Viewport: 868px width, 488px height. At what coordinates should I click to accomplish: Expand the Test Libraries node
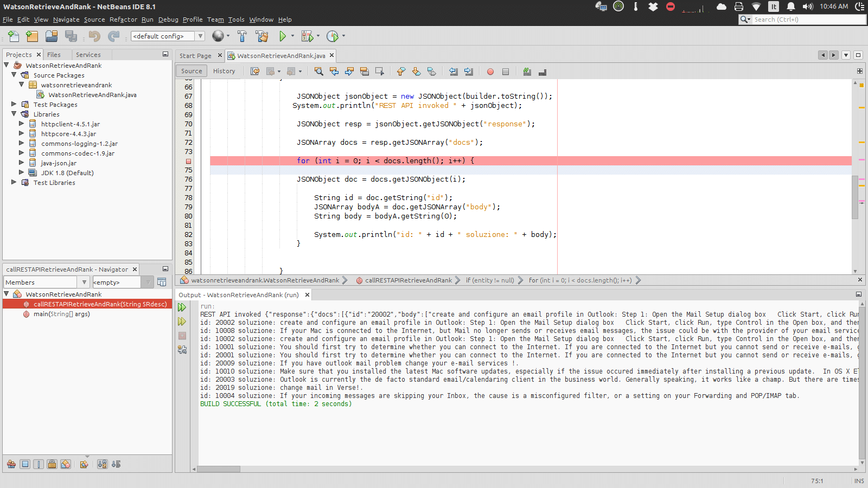pos(14,182)
